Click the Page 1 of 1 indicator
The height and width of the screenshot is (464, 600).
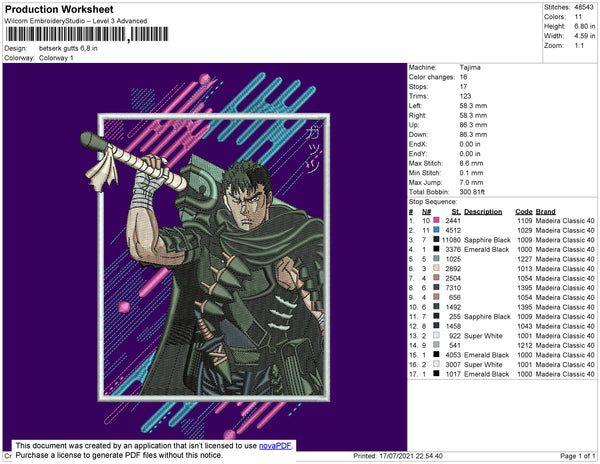pos(578,456)
